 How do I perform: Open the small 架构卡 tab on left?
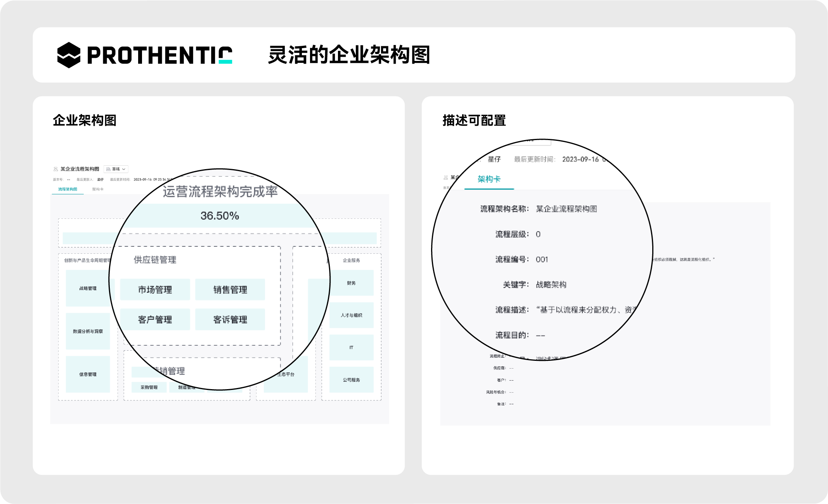click(x=97, y=189)
